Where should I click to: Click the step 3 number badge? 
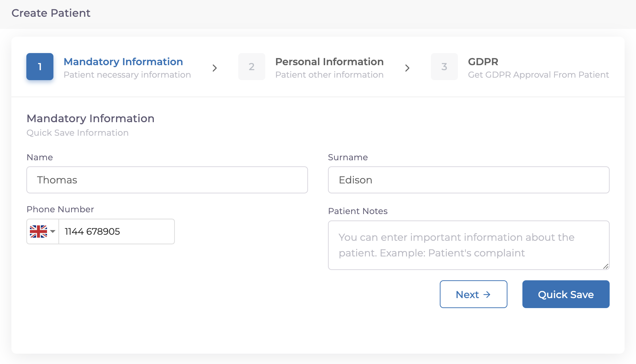(x=444, y=67)
